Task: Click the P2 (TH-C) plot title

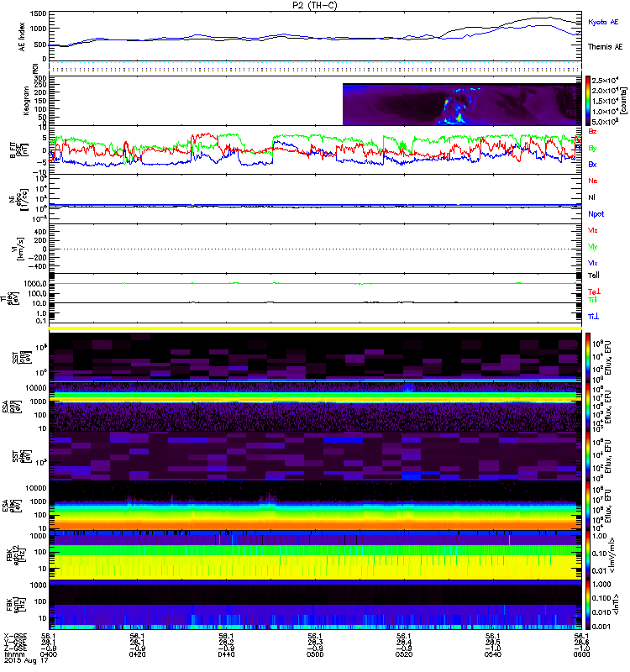Action: [315, 4]
